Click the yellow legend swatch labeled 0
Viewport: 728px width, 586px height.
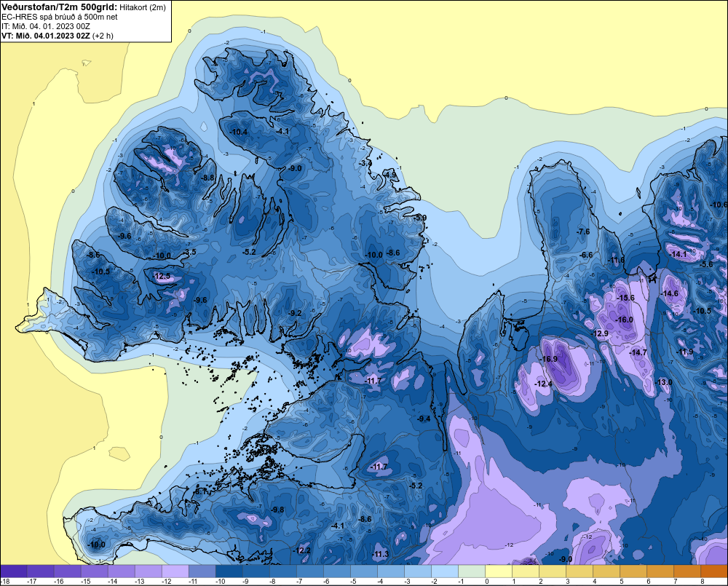coord(498,571)
